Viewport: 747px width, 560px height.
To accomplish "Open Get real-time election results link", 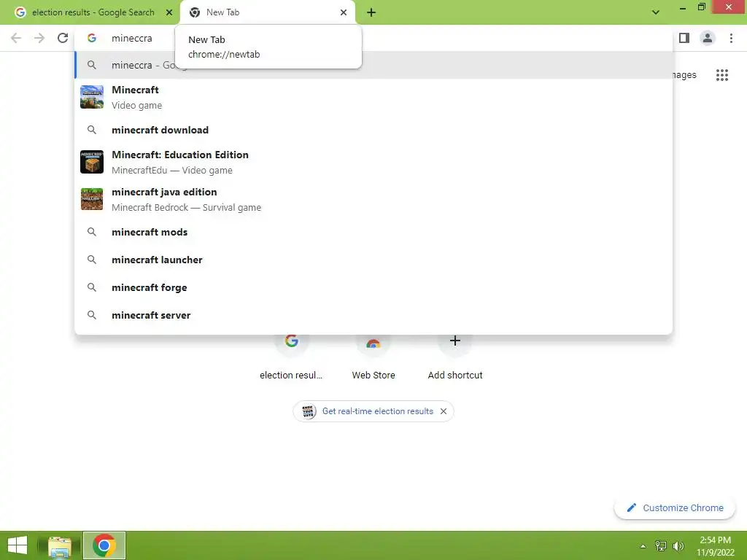I will (377, 411).
